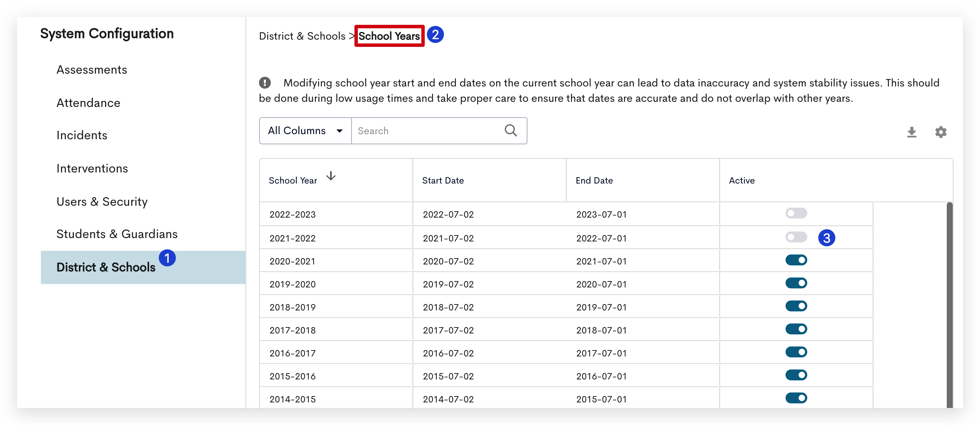Click the warning info icon
The image size is (980, 425).
tap(265, 83)
